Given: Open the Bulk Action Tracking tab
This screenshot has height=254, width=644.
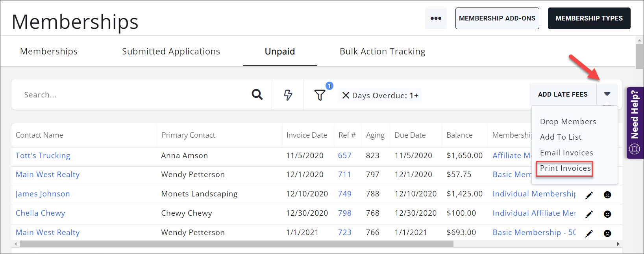Looking at the screenshot, I should (x=382, y=52).
